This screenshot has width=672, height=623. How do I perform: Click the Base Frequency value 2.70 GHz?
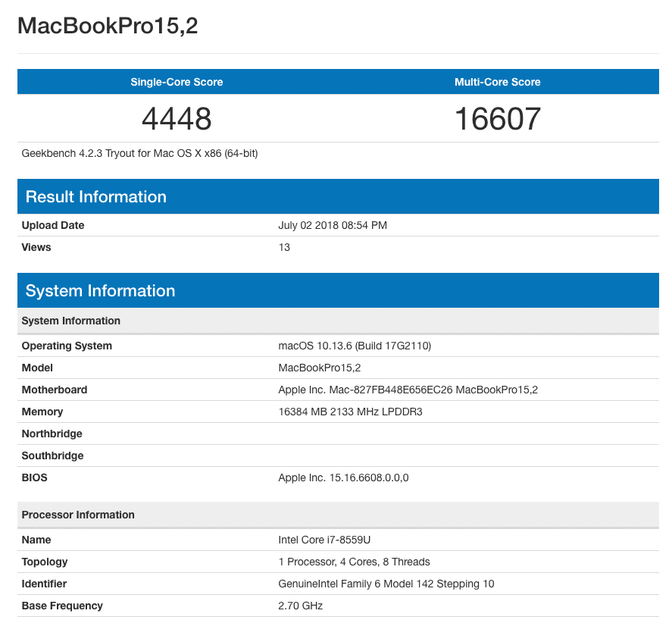point(300,606)
